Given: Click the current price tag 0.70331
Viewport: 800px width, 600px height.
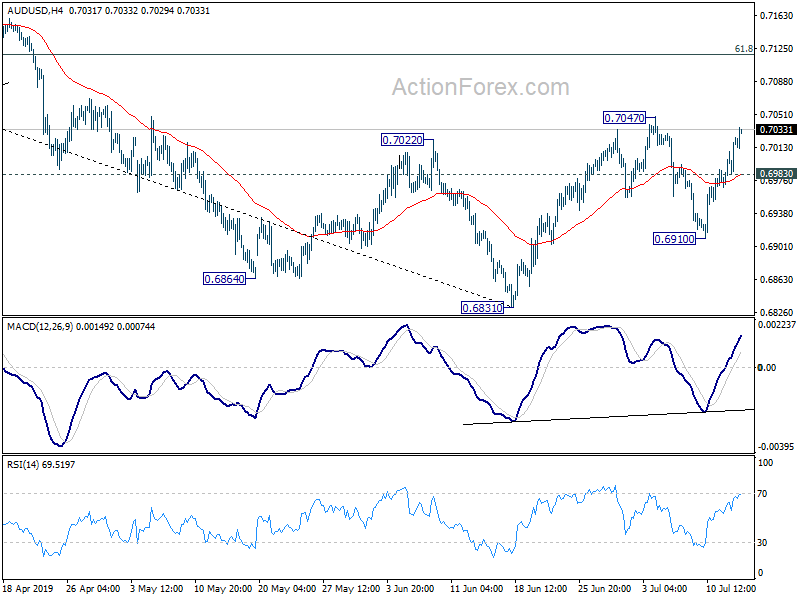Looking at the screenshot, I should tap(776, 130).
